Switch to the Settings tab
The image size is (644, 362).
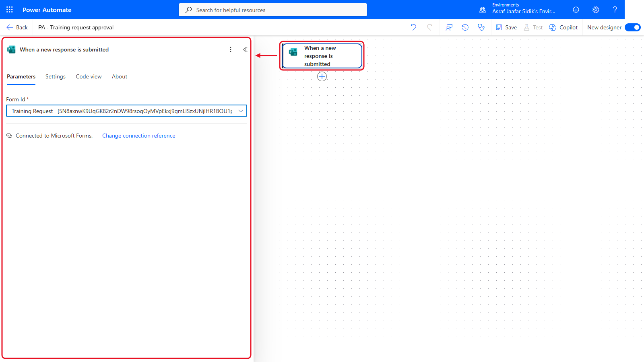pos(56,76)
